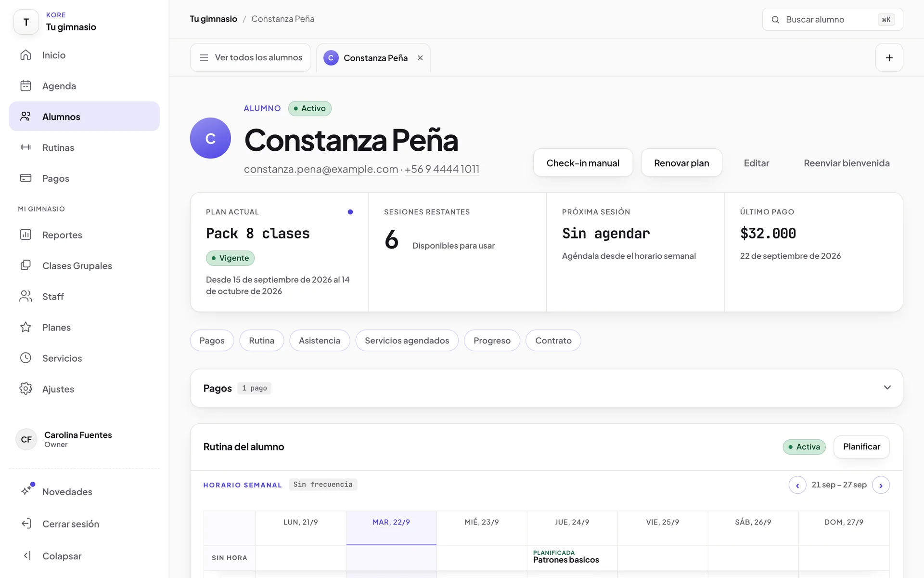
Task: Click the Clases Grupales icon
Action: [26, 265]
